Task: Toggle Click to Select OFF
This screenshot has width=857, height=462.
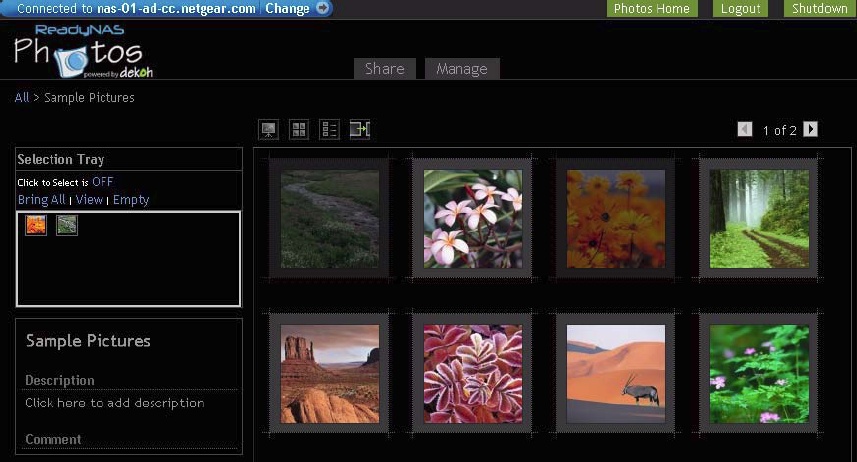Action: [103, 182]
